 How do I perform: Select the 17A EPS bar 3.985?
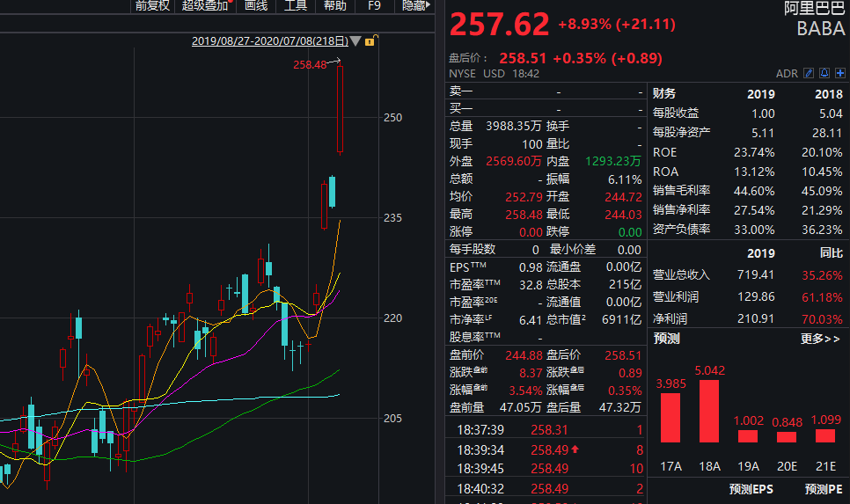670,417
